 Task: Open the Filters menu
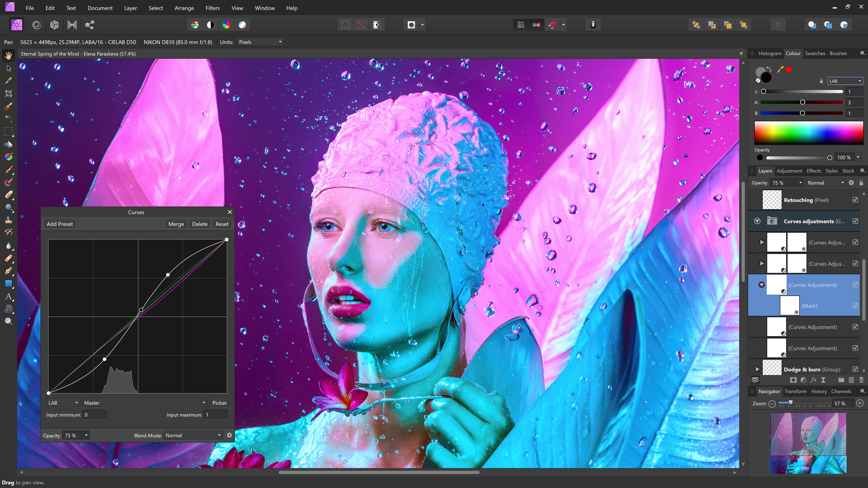pyautogui.click(x=212, y=8)
